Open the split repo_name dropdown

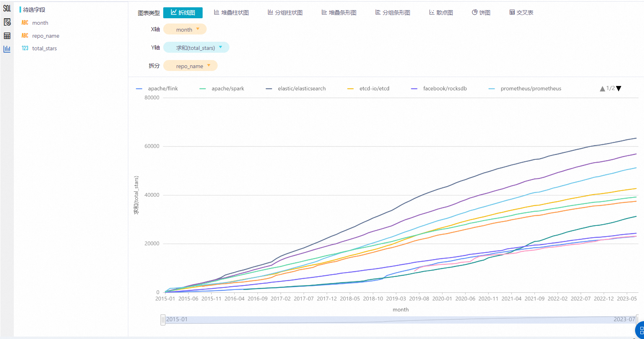click(190, 66)
